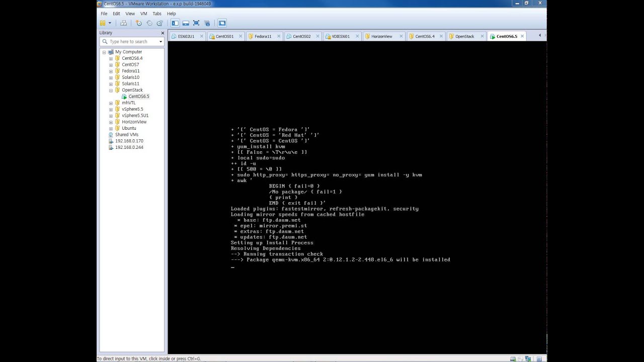
Task: Close the CentOS6.4 tab
Action: click(x=442, y=36)
